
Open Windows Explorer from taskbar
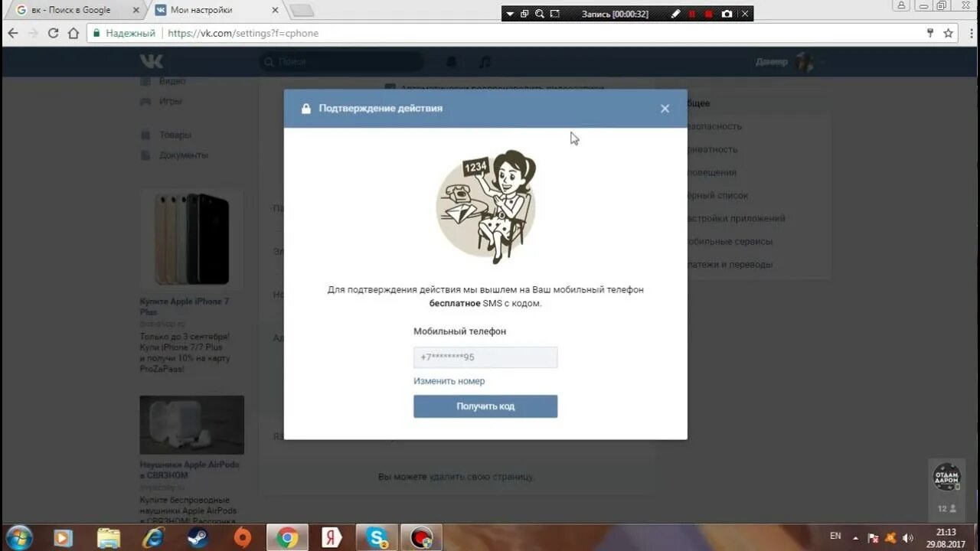coord(109,538)
